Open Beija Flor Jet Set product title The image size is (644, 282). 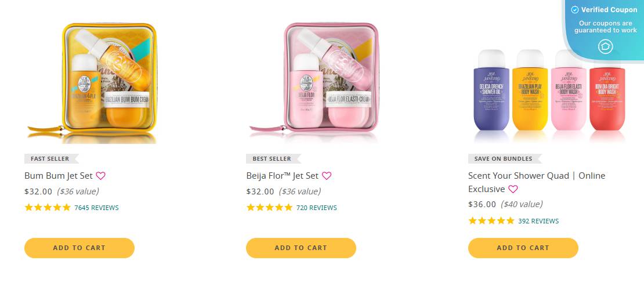click(283, 176)
